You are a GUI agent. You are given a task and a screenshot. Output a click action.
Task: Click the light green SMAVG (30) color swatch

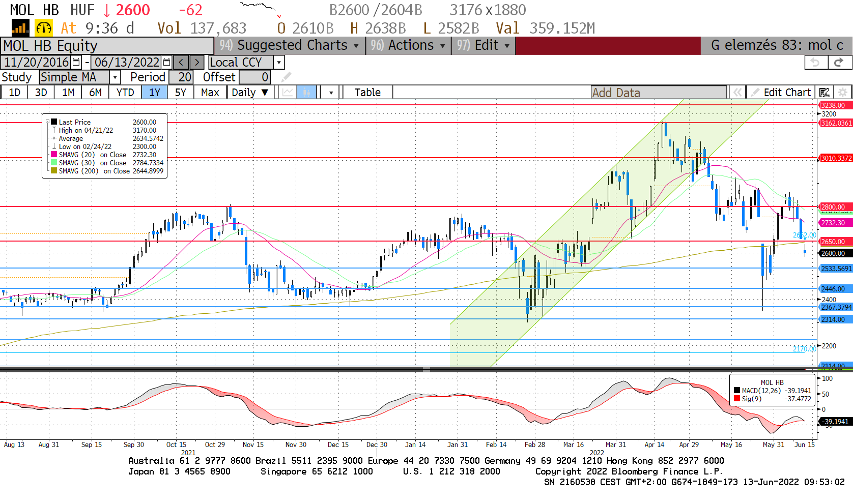click(54, 163)
